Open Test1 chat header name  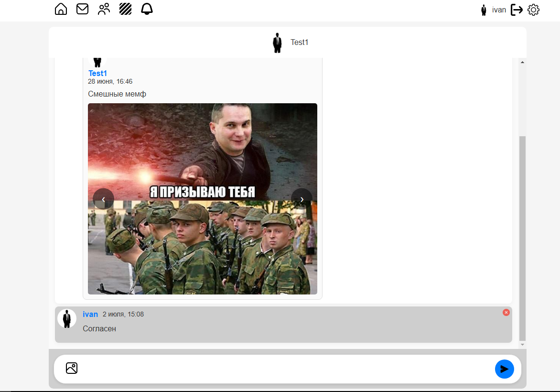[299, 42]
